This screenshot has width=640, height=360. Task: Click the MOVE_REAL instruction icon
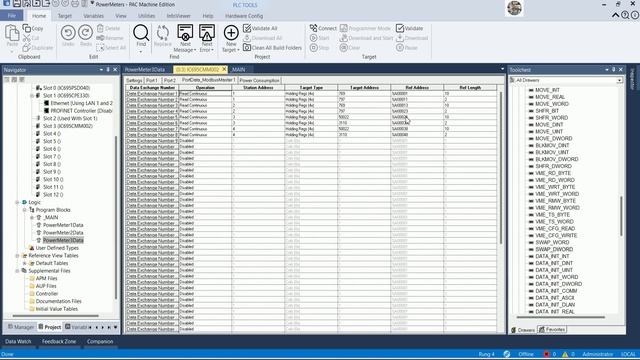pos(531,97)
